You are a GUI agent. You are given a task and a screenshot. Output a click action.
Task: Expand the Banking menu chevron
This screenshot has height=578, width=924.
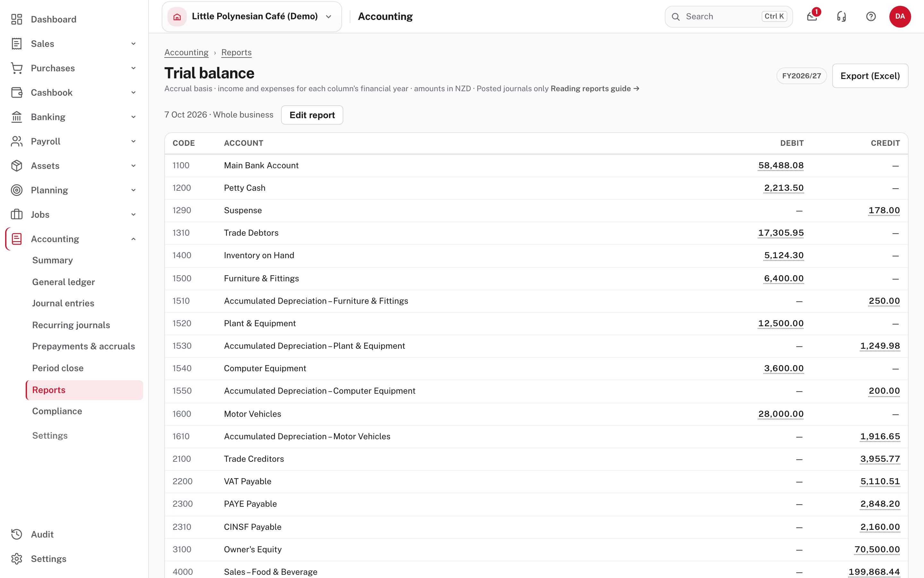pos(133,117)
